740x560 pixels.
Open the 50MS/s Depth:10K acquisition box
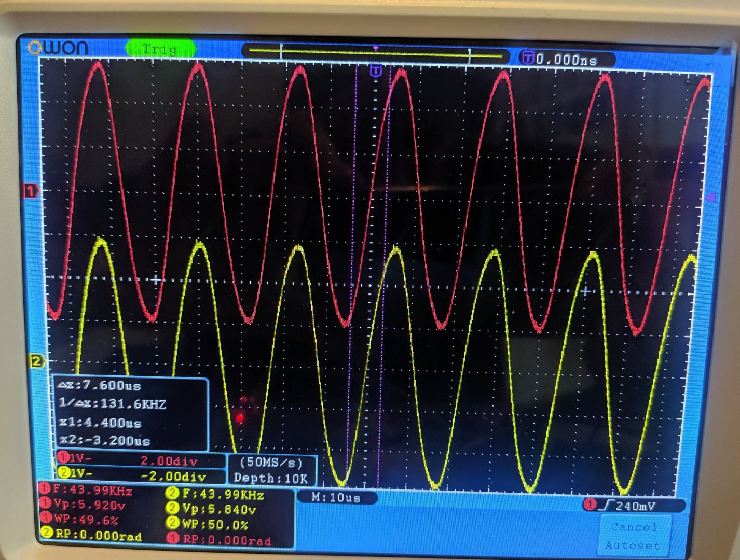271,470
